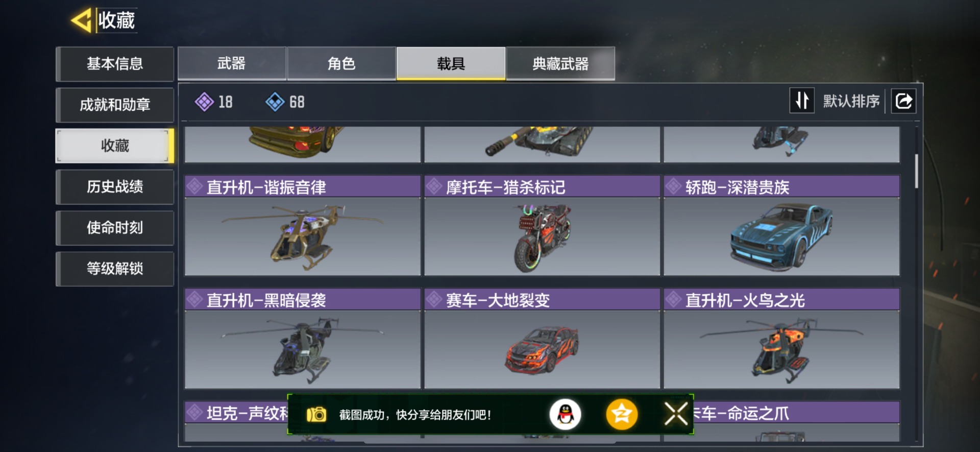
Task: Toggle the sort order arrows icon
Action: coord(802,101)
